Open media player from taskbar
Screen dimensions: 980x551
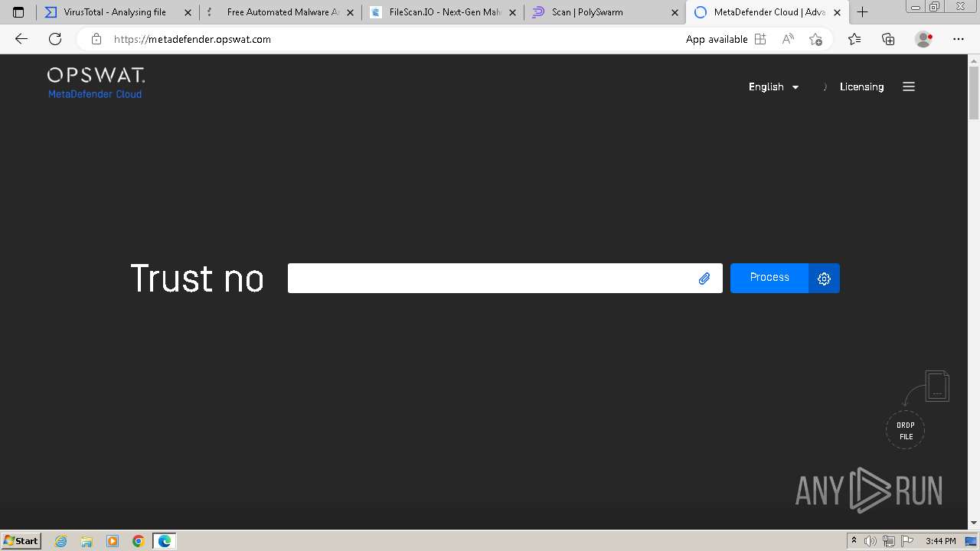pos(113,541)
